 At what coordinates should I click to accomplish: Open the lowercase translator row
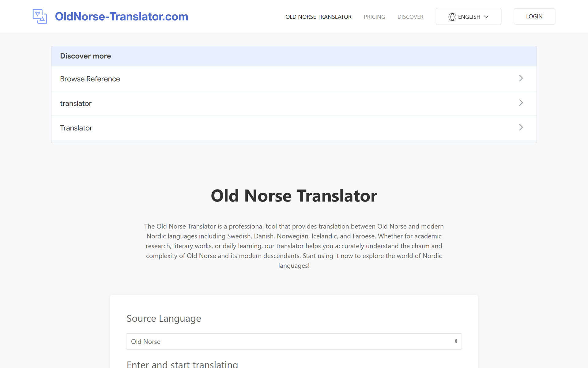294,103
